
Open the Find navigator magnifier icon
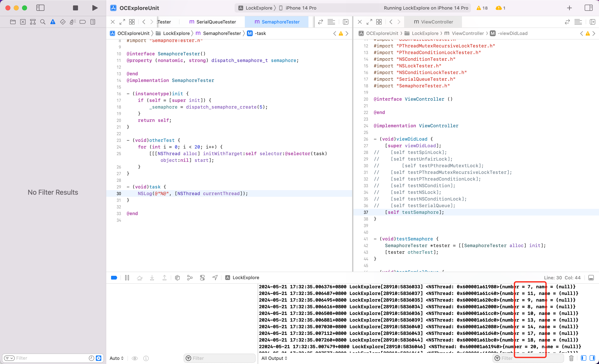(x=43, y=22)
